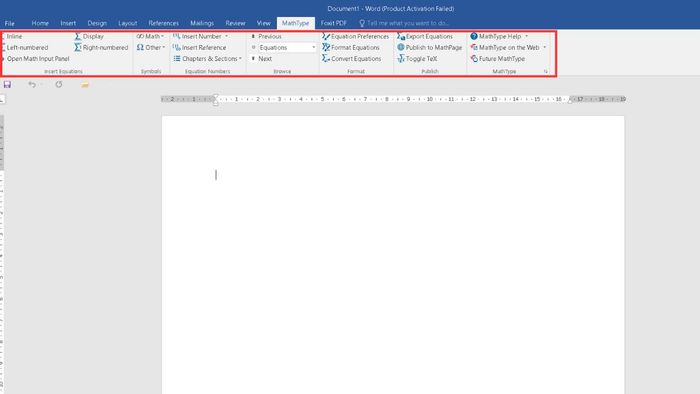This screenshot has width=700, height=394.
Task: Open MathType group dialog launcher
Action: pos(546,71)
